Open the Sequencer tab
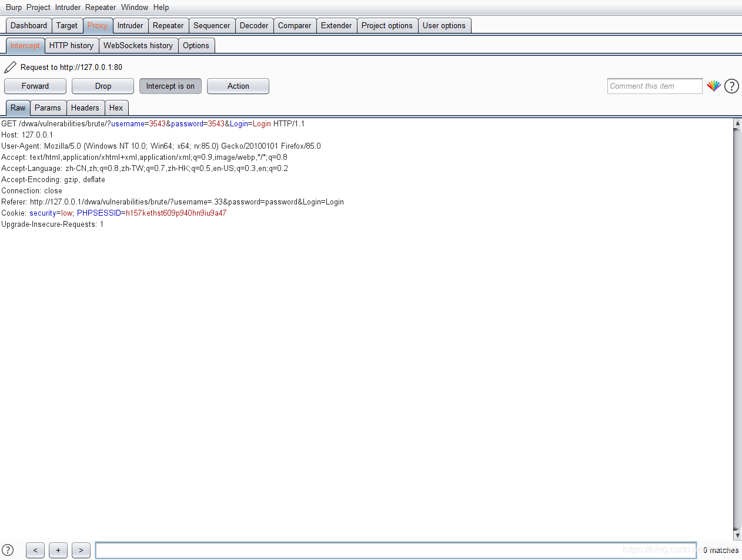Viewport: 742px width, 560px height. (x=212, y=26)
